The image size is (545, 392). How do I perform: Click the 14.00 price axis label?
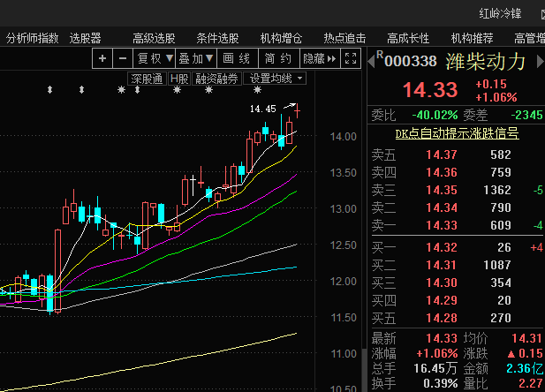(x=344, y=137)
